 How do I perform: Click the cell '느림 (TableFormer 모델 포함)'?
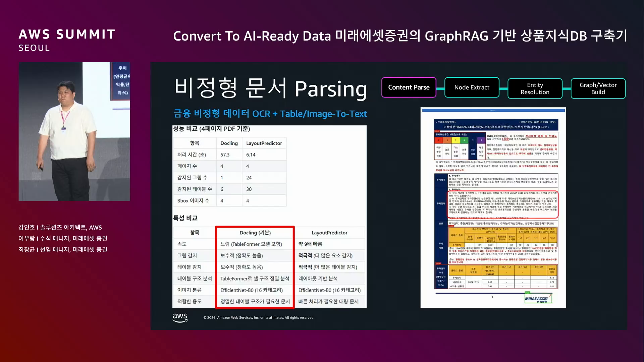(x=251, y=244)
